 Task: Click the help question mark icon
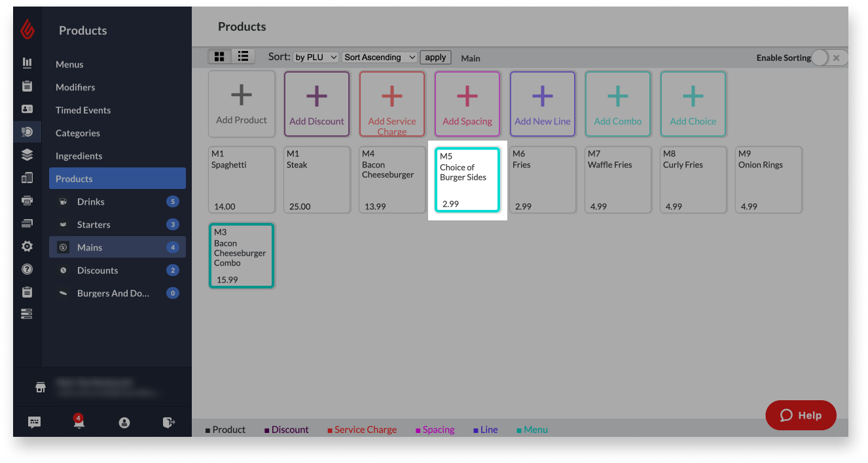26,269
